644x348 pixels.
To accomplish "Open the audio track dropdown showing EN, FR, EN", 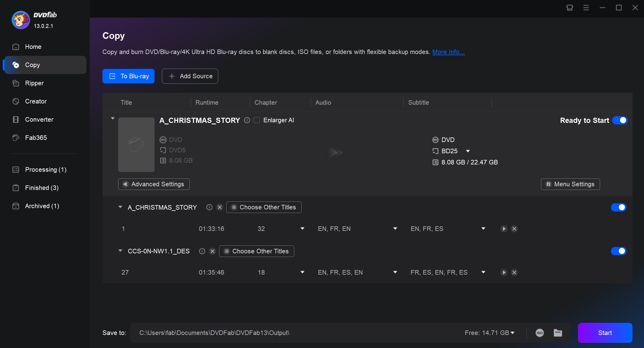I will click(x=395, y=228).
